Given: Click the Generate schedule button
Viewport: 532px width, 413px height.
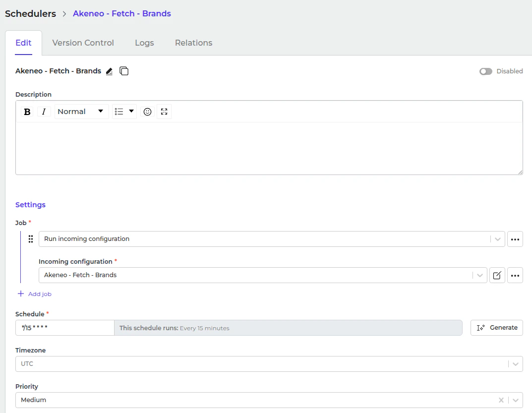Looking at the screenshot, I should tap(497, 328).
